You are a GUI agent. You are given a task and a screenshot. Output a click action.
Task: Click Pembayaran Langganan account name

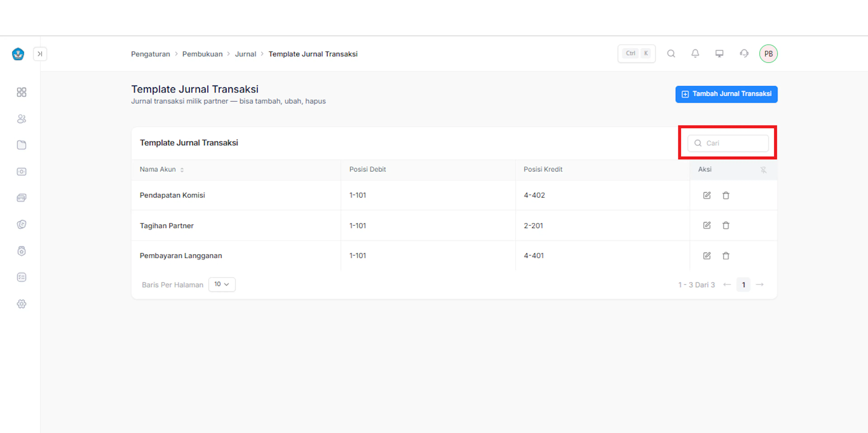pos(181,256)
